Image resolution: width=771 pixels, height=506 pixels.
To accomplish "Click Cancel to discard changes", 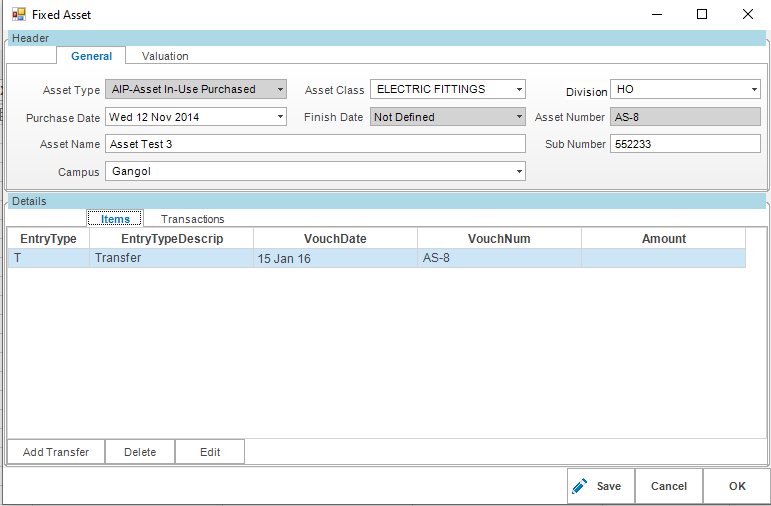I will click(x=669, y=486).
